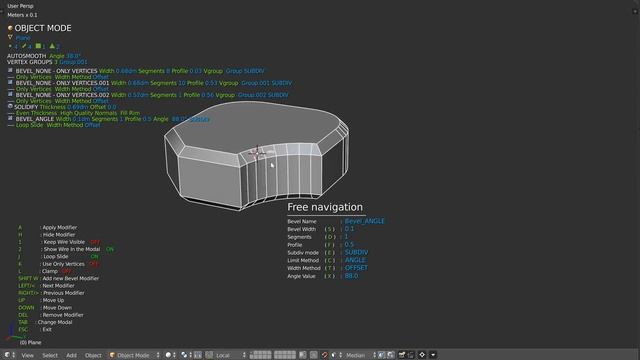Click the Angle Value 88.0

coord(351,276)
